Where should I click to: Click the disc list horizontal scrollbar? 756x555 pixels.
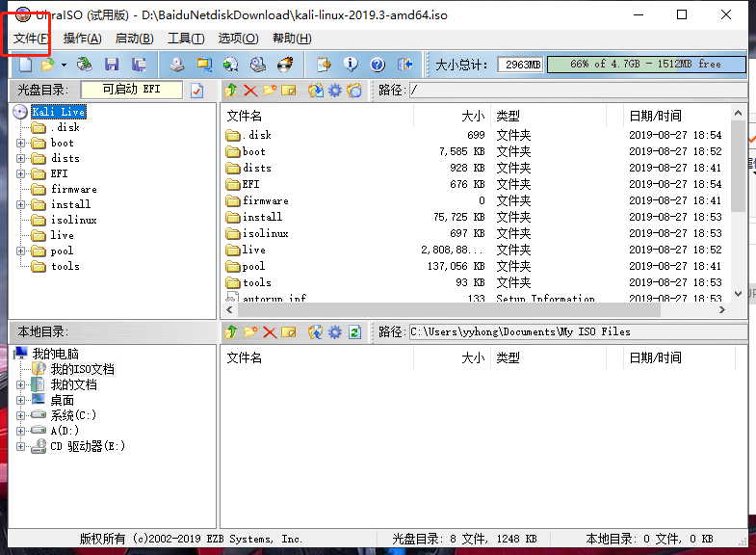449,310
